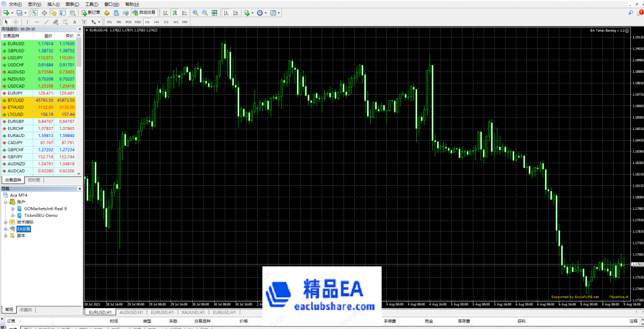Open the 图表 menu
The height and width of the screenshot is (329, 644).
(x=72, y=4)
